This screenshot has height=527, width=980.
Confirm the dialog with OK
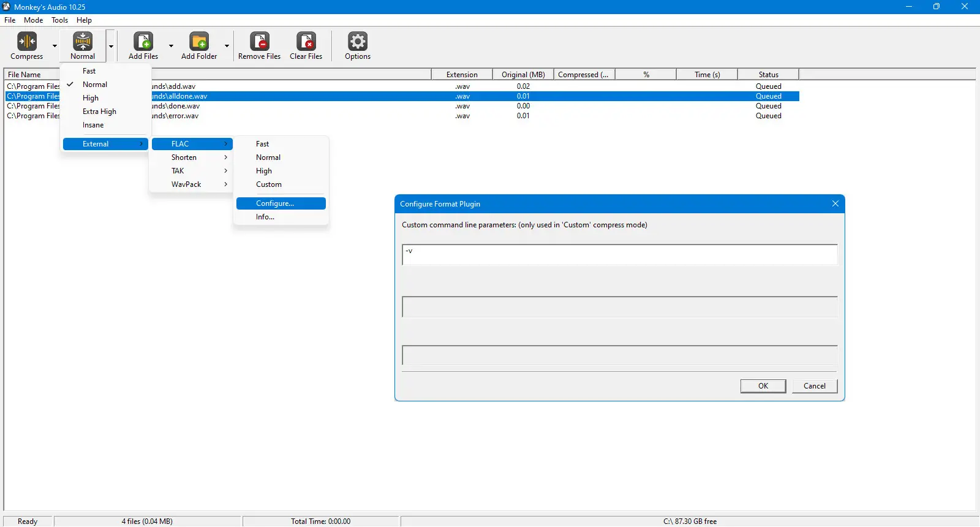763,386
